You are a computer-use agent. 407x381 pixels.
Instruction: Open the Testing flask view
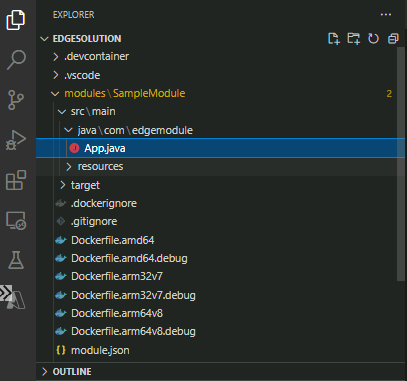click(16, 260)
